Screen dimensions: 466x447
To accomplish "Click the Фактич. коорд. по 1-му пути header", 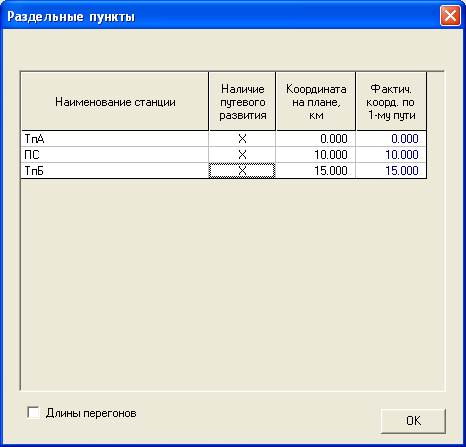I will coord(391,101).
